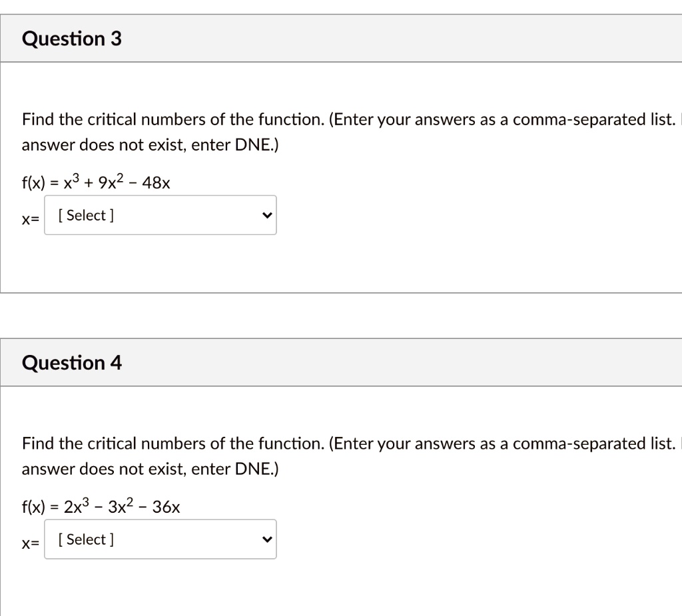Screen dimensions: 682x616
Task: Click the x= label beside Question 3's dropdown
Action: 29,218
